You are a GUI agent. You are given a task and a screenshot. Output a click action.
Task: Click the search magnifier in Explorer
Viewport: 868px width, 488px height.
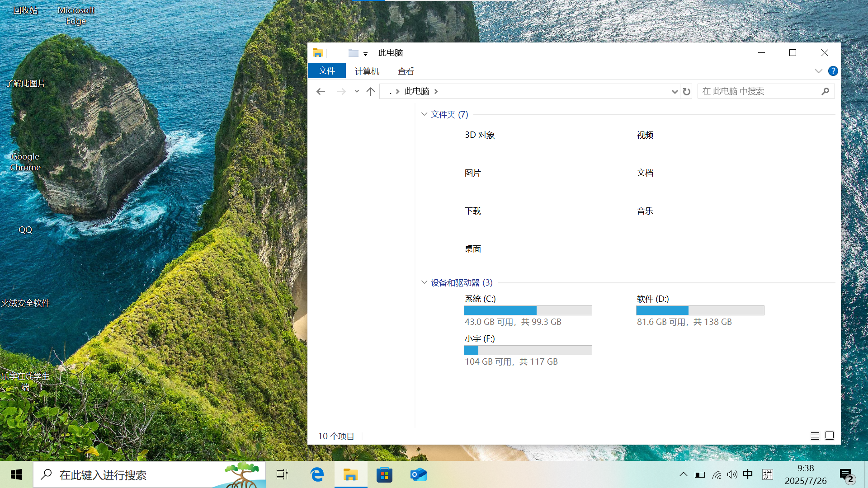825,92
